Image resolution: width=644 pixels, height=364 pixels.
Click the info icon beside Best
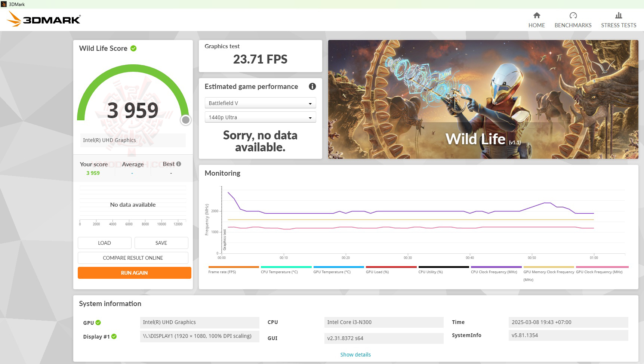tap(179, 164)
